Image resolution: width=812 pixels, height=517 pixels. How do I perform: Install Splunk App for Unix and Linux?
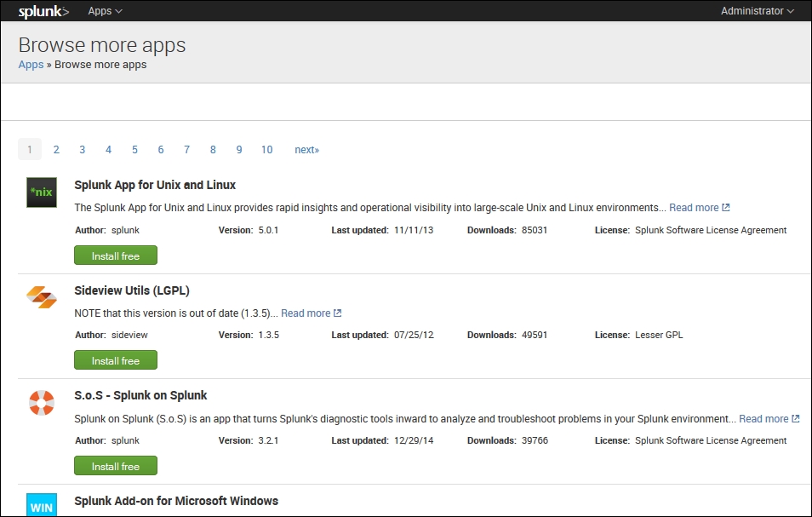pos(116,256)
